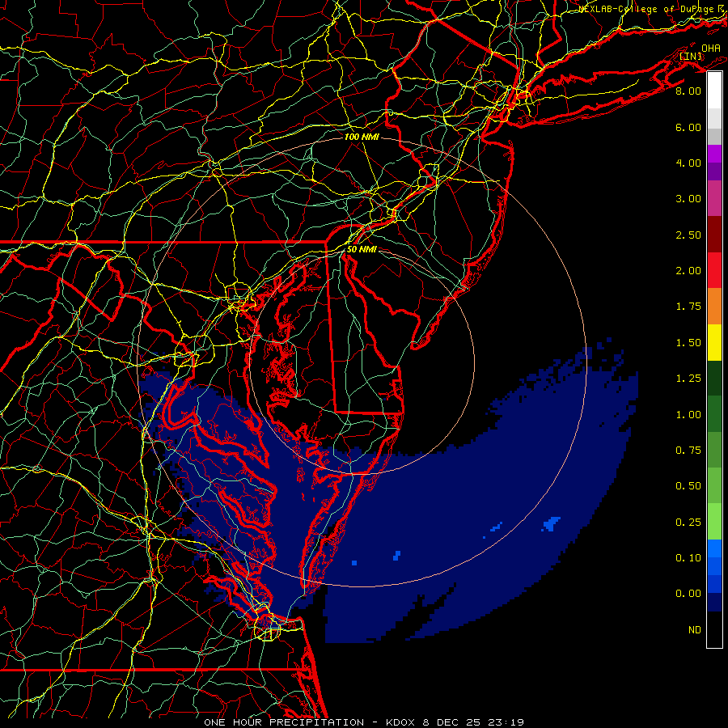Click the light green swatch at 0.25
Image resolution: width=728 pixels, height=728 pixels.
[x=714, y=522]
